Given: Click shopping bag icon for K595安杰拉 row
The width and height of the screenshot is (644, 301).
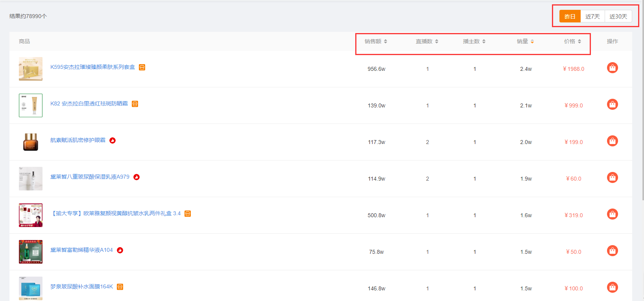Looking at the screenshot, I should (x=612, y=68).
